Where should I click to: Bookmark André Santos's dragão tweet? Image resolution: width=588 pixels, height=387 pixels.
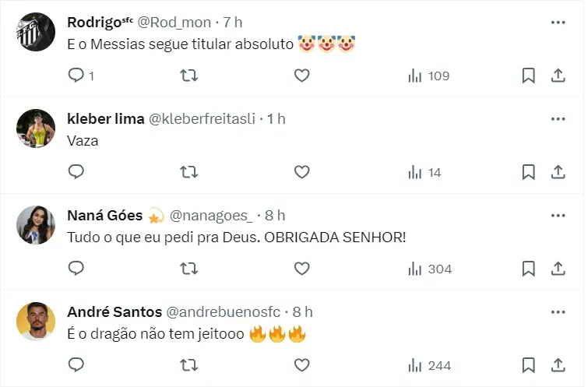(x=528, y=365)
